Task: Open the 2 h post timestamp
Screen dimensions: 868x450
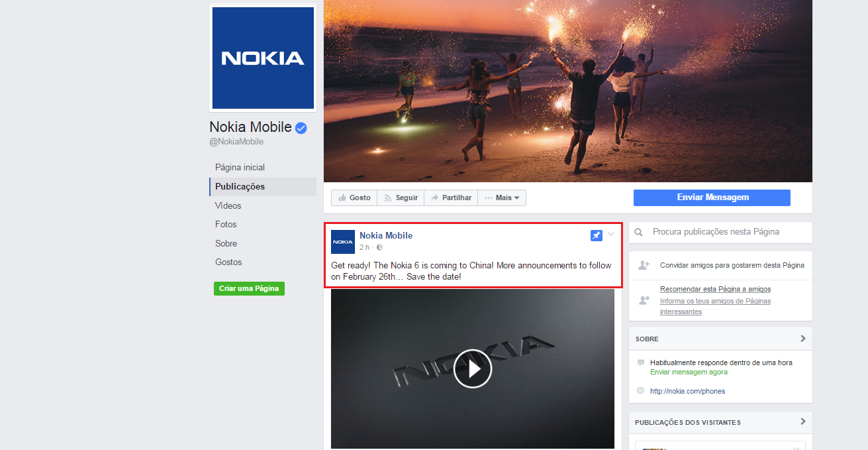Action: [364, 247]
